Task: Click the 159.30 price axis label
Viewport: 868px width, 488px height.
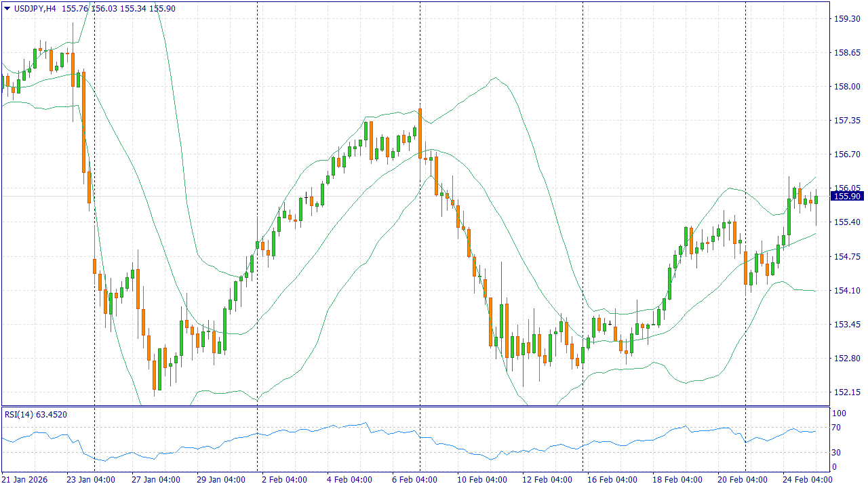Action: (846, 19)
